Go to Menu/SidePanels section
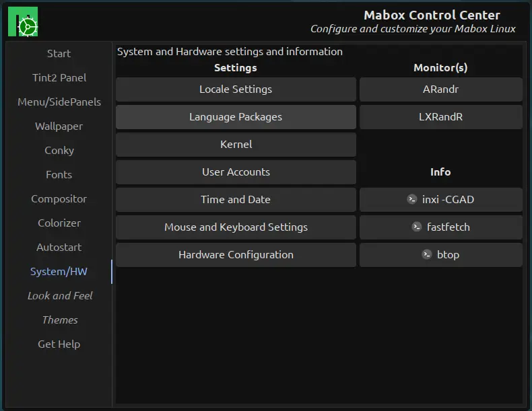Screen dimensions: 532x411 pyautogui.click(x=59, y=102)
